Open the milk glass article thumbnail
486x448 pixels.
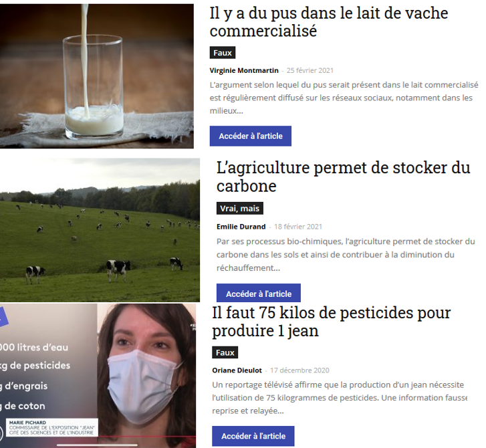tap(97, 76)
